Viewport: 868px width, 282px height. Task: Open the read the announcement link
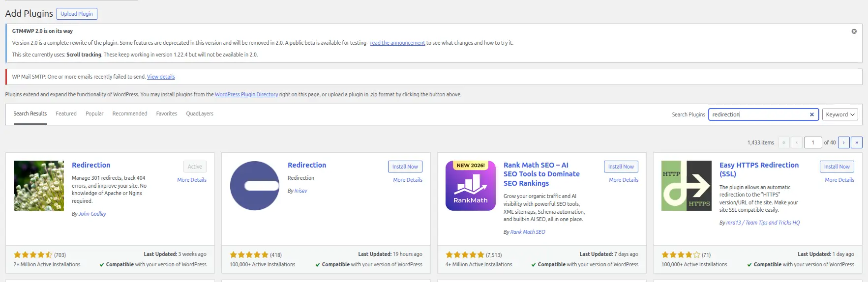[397, 43]
